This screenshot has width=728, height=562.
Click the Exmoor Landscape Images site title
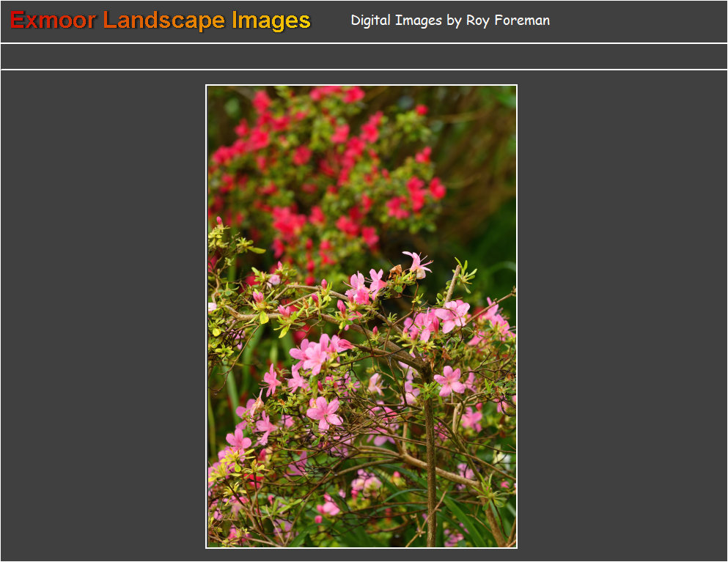click(x=160, y=21)
